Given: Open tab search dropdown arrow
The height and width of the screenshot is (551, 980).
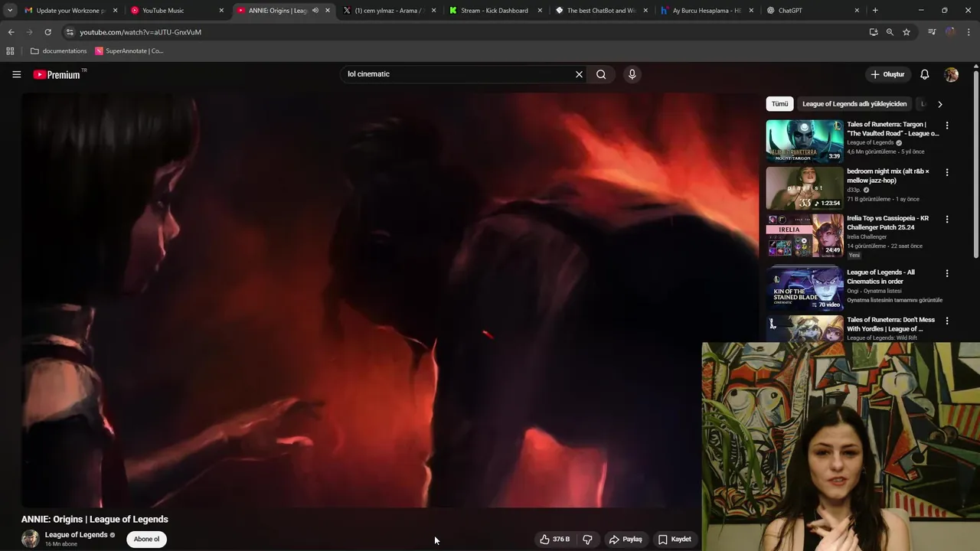Looking at the screenshot, I should click(10, 11).
